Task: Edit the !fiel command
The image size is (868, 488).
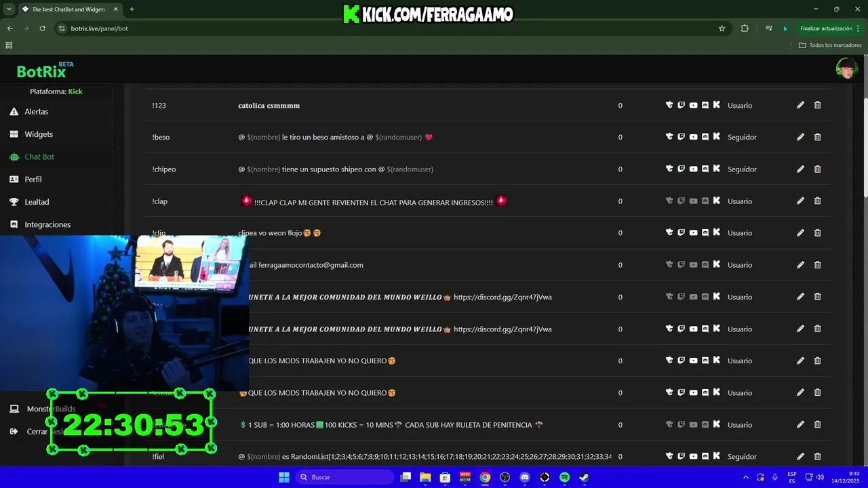Action: (800, 456)
